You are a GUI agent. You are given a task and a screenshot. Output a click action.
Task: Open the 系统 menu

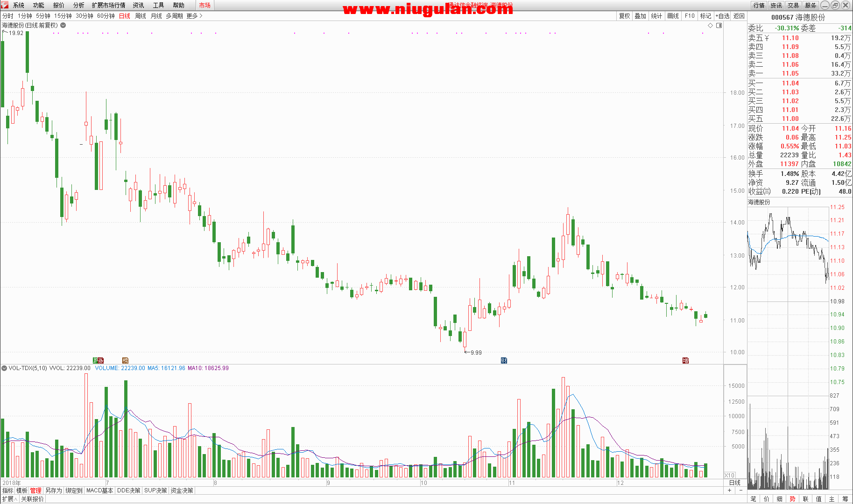[x=19, y=5]
